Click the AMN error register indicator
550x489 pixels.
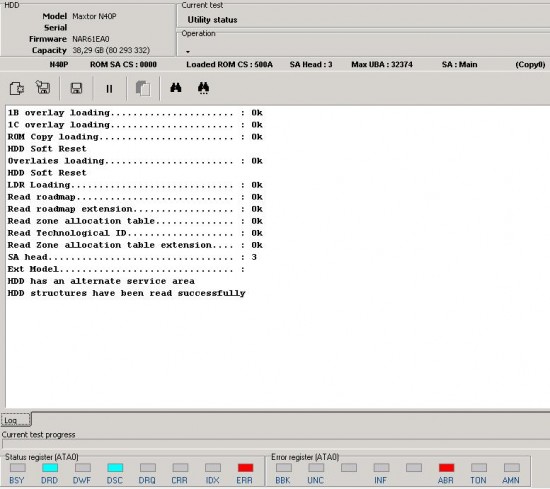(x=511, y=468)
